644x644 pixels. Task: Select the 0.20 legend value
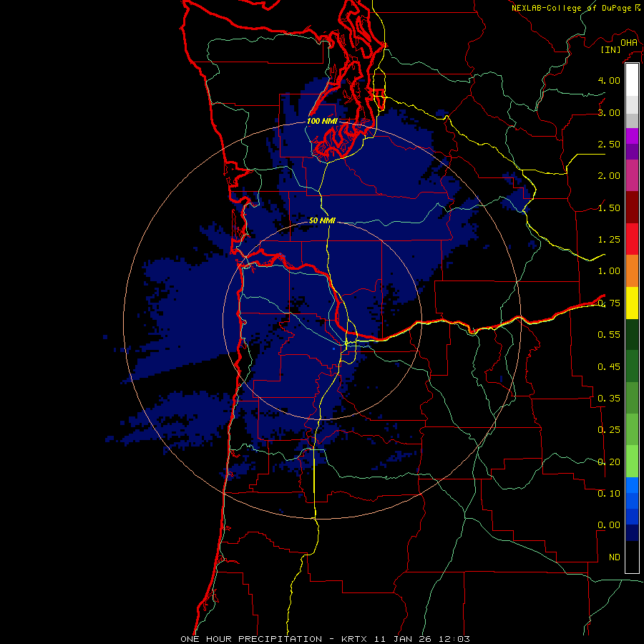coord(609,462)
